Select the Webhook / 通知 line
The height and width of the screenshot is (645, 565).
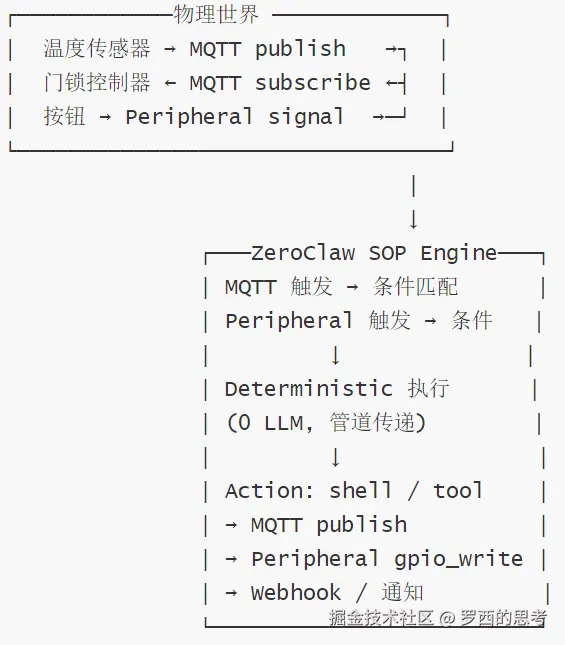coord(337,593)
